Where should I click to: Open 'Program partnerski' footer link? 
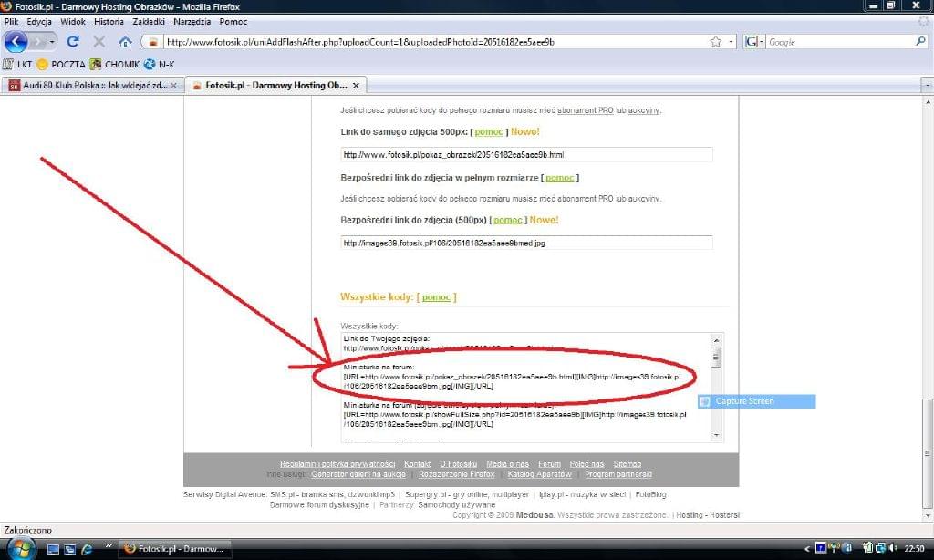tap(618, 474)
